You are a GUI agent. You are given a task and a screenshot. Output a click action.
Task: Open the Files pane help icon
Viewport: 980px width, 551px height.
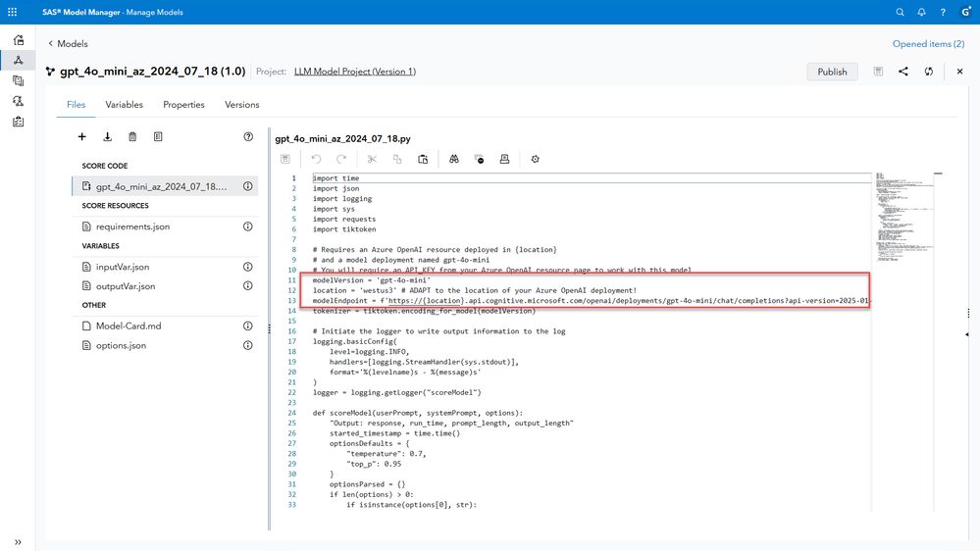[x=248, y=136]
